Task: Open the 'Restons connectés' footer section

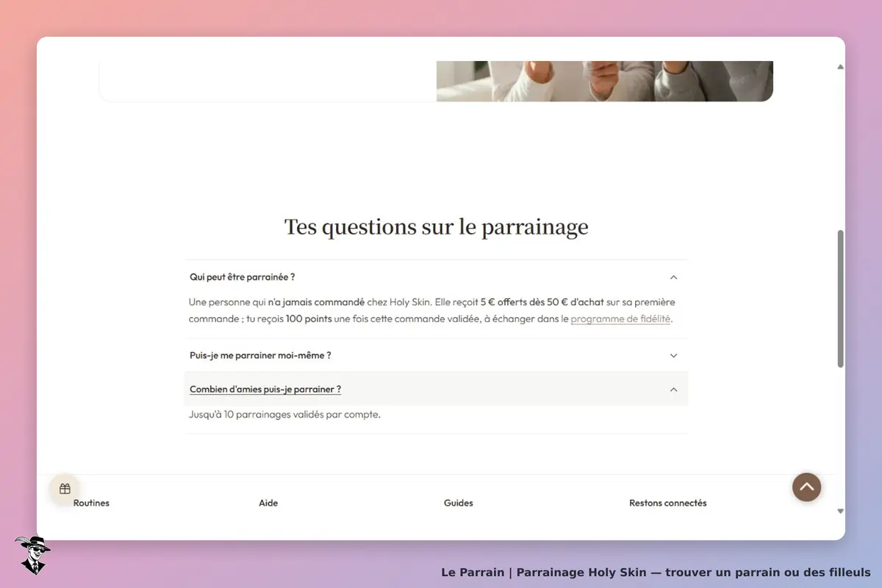Action: (668, 503)
